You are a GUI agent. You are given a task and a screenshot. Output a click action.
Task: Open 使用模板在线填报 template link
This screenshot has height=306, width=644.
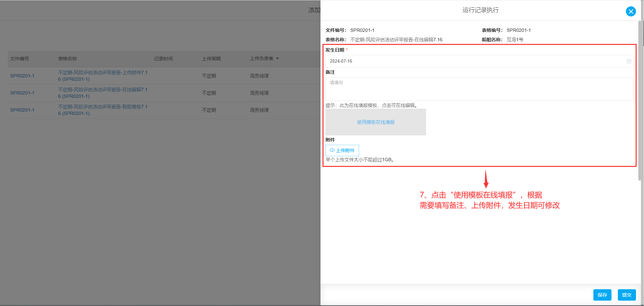tap(375, 122)
